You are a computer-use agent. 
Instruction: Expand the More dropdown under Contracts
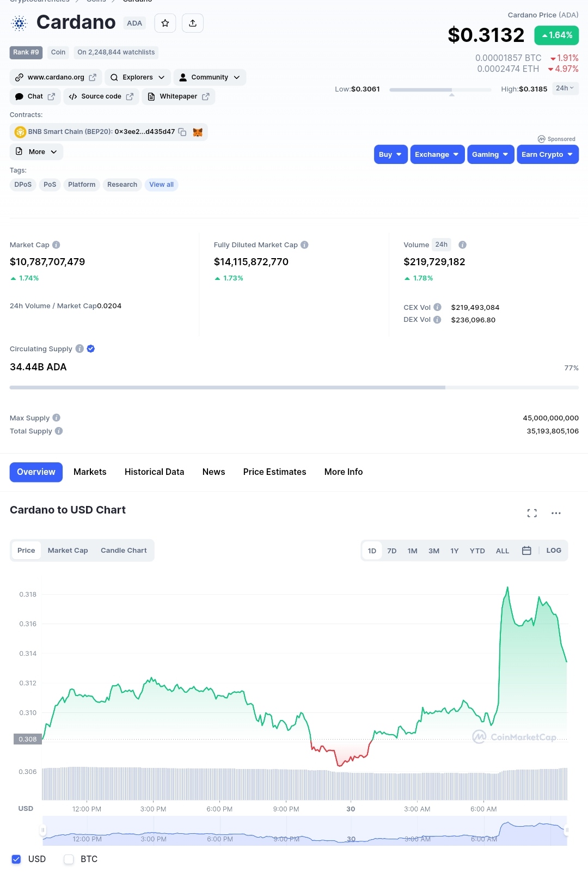coord(36,152)
